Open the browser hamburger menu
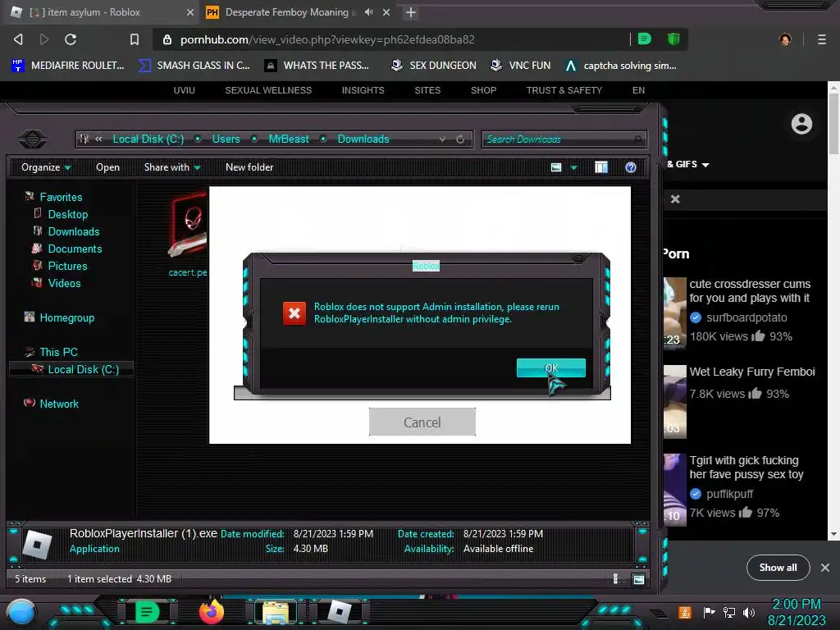The height and width of the screenshot is (630, 840). (x=822, y=39)
